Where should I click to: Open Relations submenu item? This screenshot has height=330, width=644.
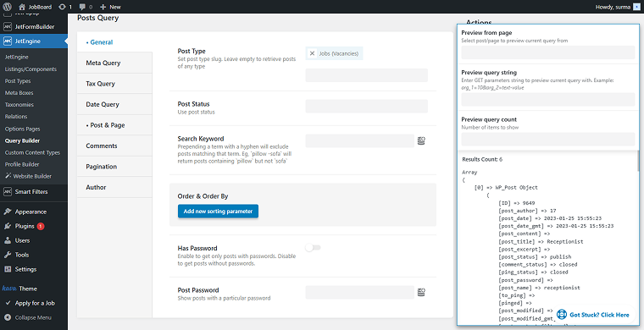point(16,117)
